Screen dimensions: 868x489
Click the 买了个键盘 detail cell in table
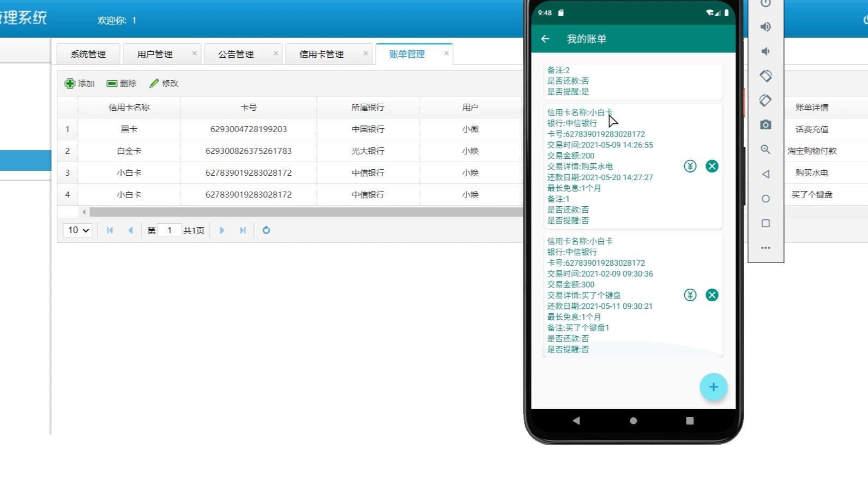click(x=812, y=195)
